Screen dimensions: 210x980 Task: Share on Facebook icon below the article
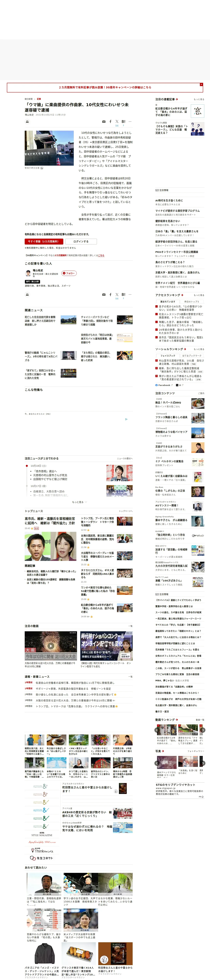click(x=111, y=294)
